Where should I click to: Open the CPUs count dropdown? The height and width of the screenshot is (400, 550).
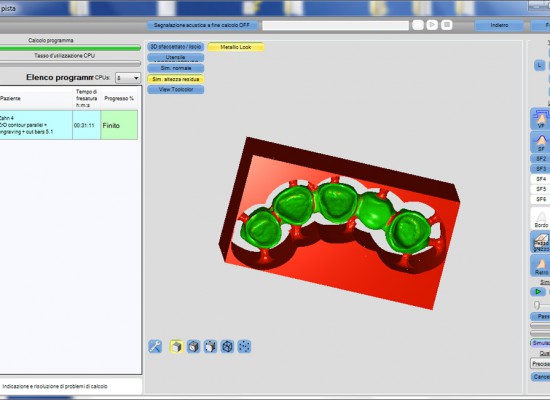(128, 78)
